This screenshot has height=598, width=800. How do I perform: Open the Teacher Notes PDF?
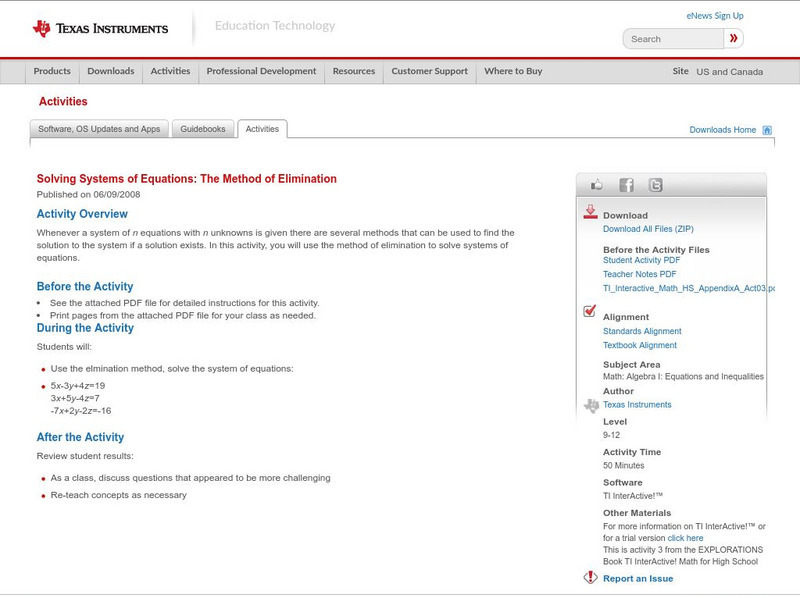639,275
